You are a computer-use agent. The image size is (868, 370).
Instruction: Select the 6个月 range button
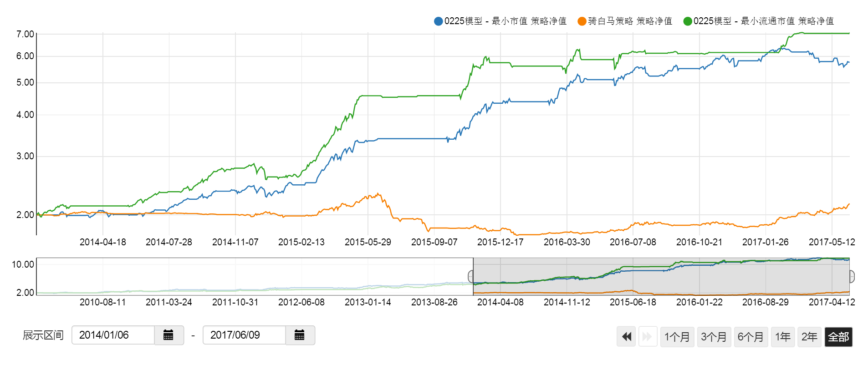[751, 337]
